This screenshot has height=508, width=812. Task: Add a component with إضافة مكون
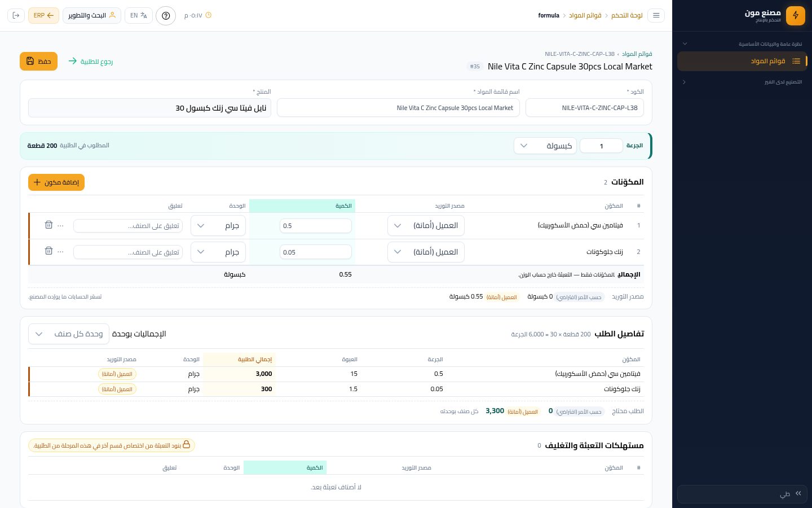coord(56,182)
